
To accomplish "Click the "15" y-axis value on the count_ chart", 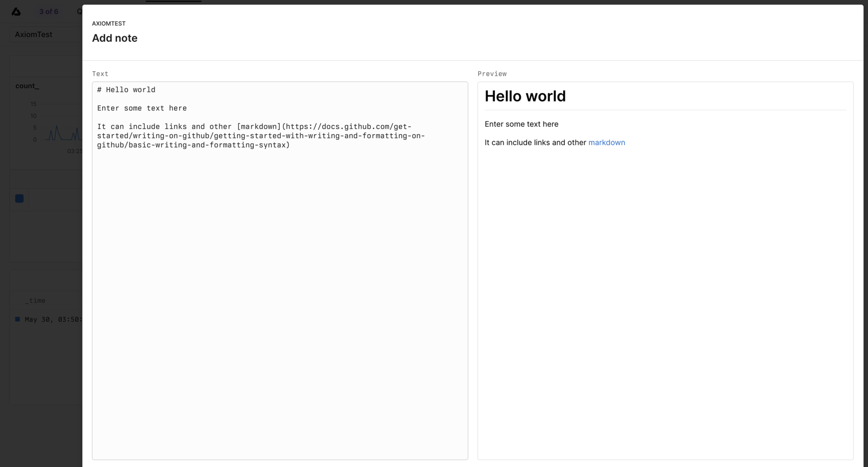I will [33, 104].
